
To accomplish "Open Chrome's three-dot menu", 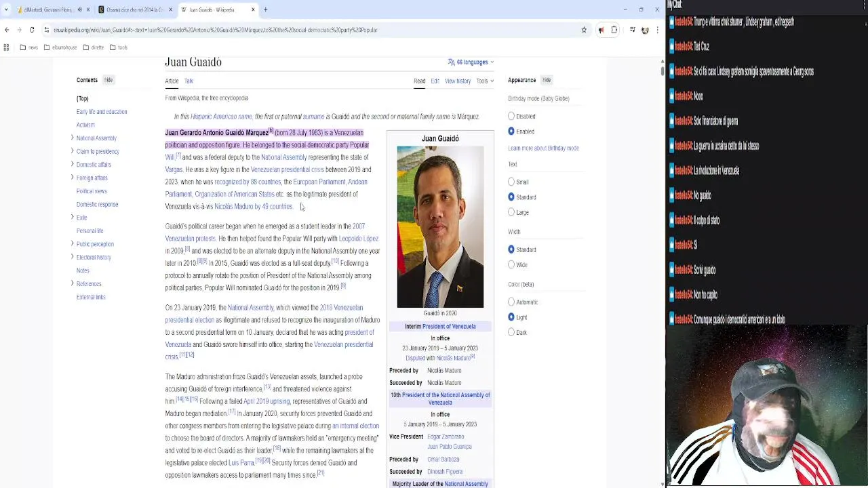I will tap(657, 30).
